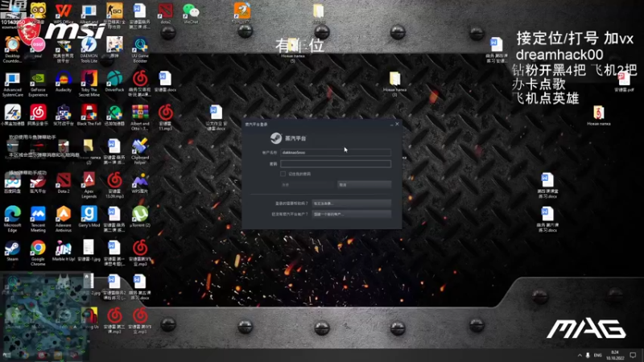Launch the Marble It Up! icon
Screen dimensions: 644x362
pyautogui.click(x=64, y=251)
